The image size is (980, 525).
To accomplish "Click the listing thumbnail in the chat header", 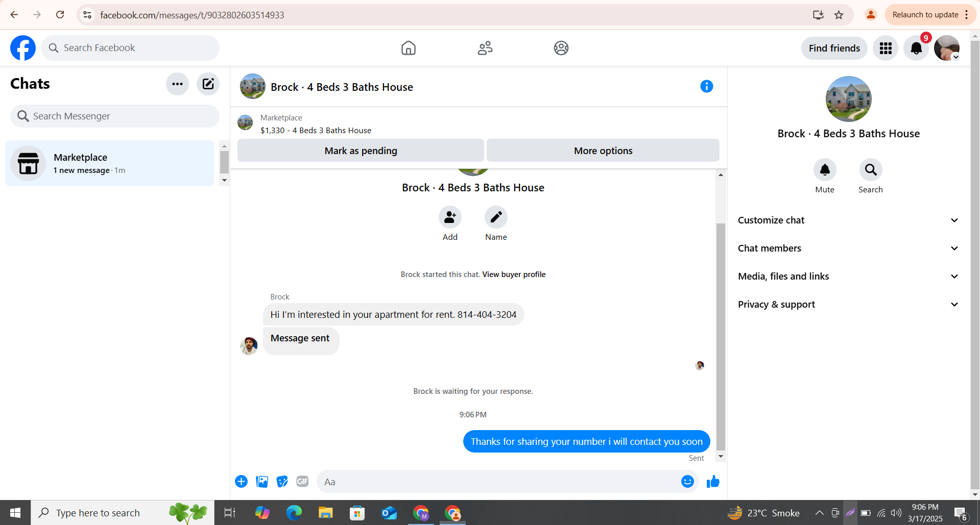I will [253, 86].
